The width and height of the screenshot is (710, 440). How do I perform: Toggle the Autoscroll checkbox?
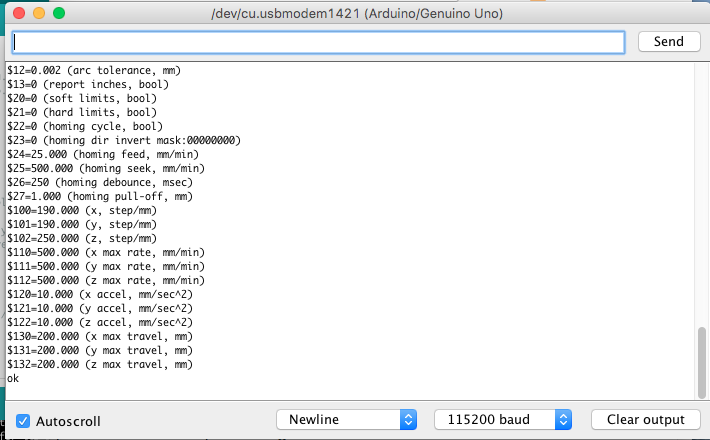(23, 421)
